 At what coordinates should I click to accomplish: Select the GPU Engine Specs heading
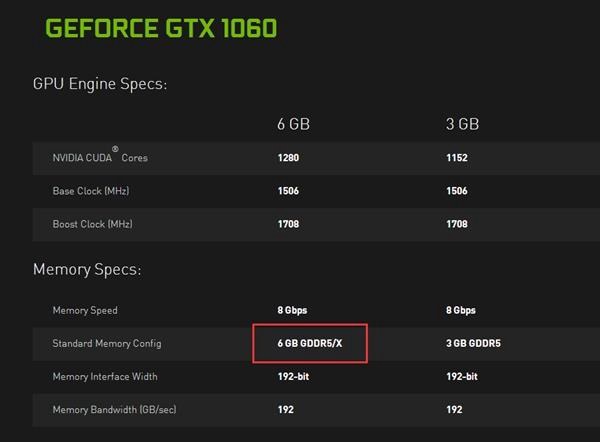click(100, 83)
